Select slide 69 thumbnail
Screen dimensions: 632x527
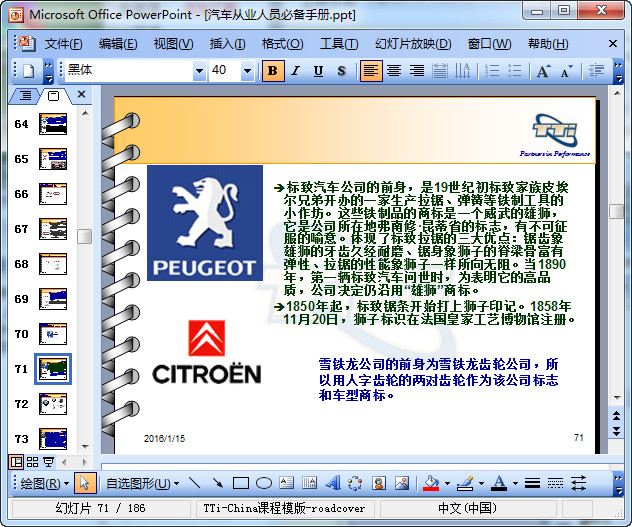click(53, 299)
